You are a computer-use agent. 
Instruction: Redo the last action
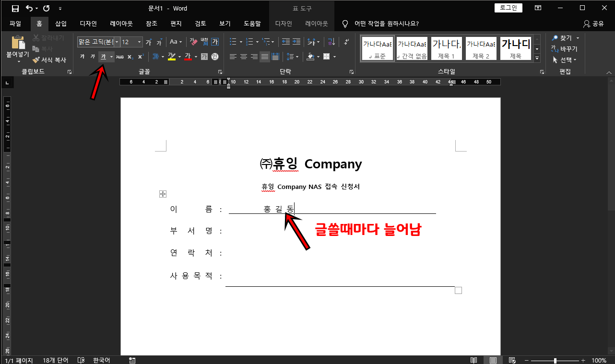(47, 8)
